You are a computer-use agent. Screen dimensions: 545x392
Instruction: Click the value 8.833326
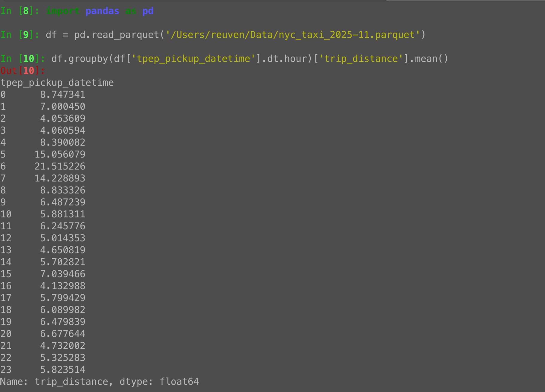click(x=63, y=190)
